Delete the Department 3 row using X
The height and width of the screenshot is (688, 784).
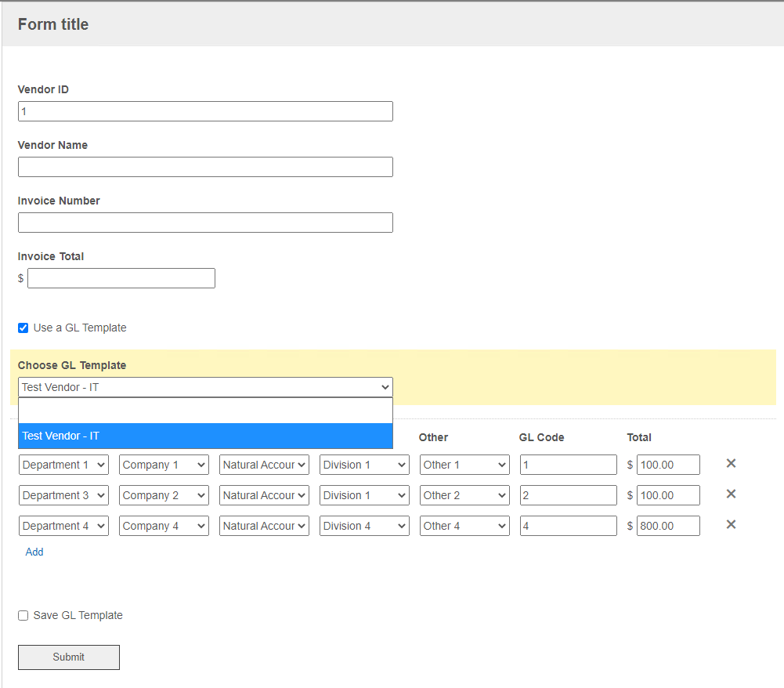click(731, 494)
